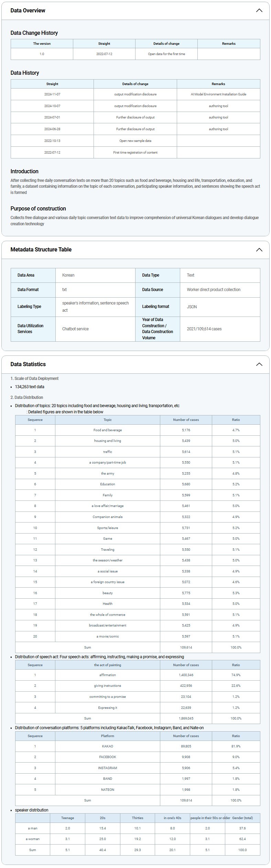Click the Metadata Structure Table title
The width and height of the screenshot is (271, 868).
[41, 250]
